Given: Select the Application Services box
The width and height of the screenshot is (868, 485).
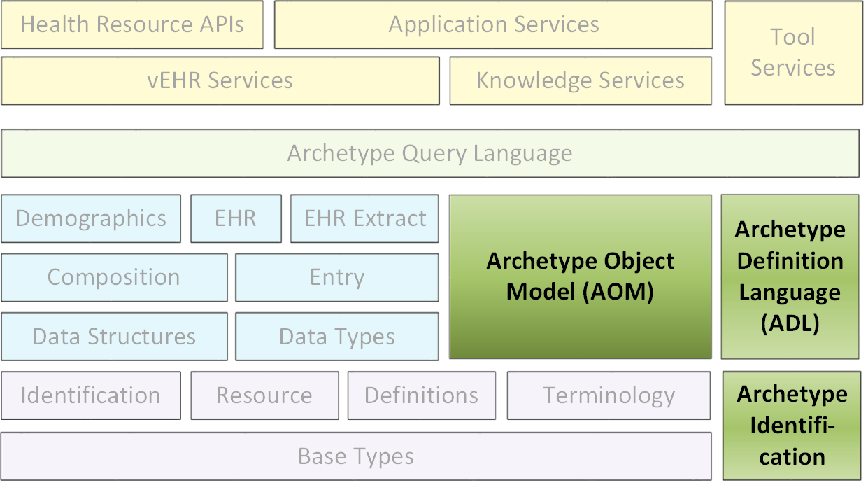Looking at the screenshot, I should point(494,24).
